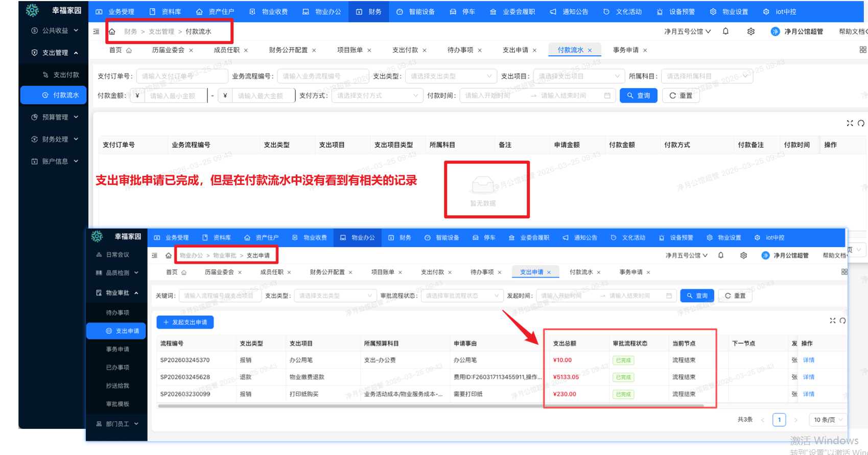This screenshot has height=455, width=868.
Task: Open the 支付方式 dropdown
Action: pyautogui.click(x=377, y=96)
